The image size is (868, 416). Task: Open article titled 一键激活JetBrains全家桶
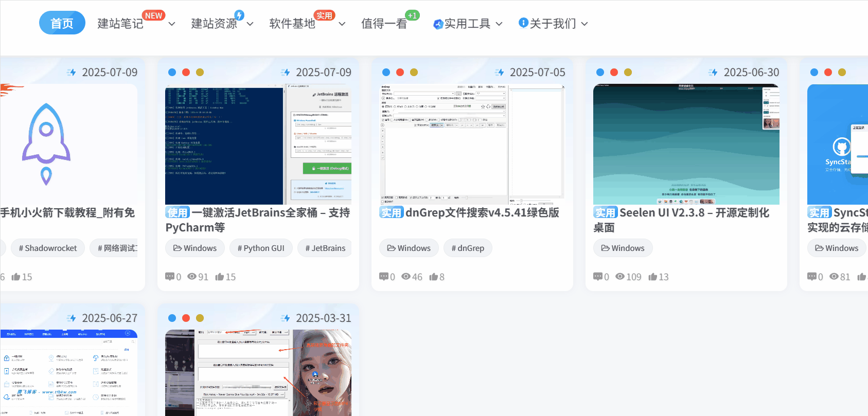tap(258, 220)
